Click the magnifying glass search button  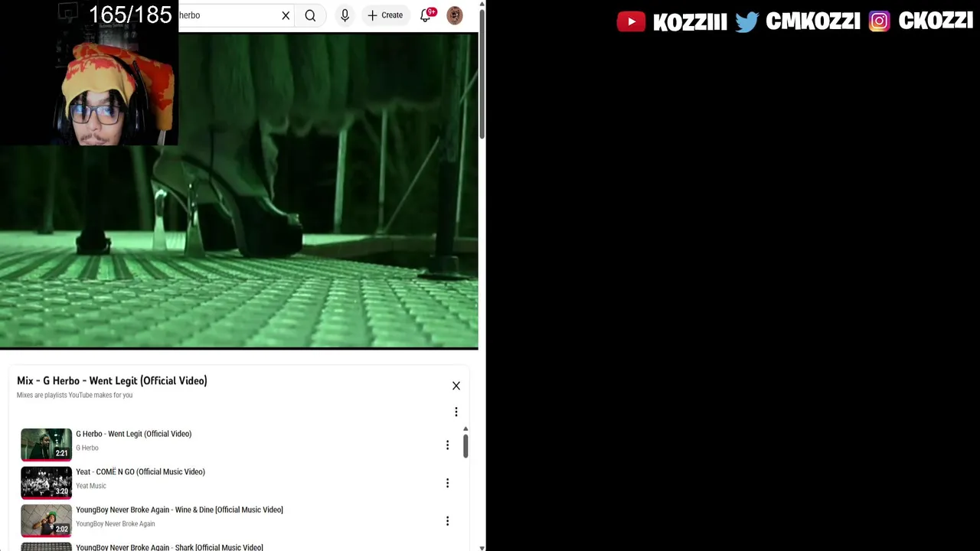pos(310,15)
